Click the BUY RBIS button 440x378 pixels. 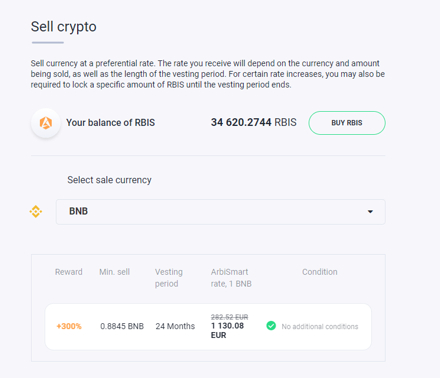(347, 123)
